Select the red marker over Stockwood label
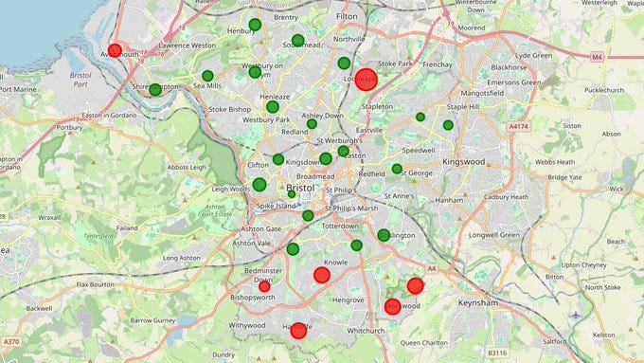The image size is (644, 363). click(393, 307)
